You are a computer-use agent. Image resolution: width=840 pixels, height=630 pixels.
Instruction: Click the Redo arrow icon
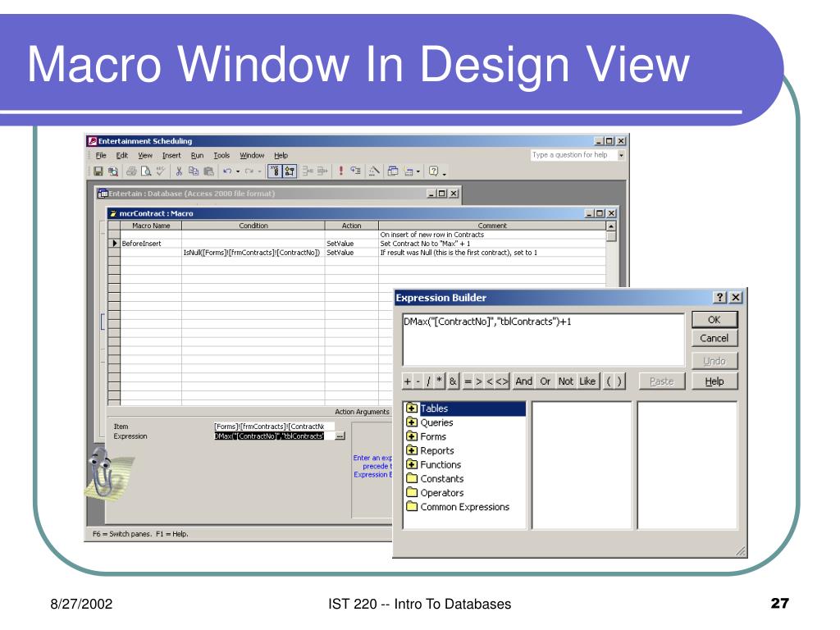pos(249,171)
